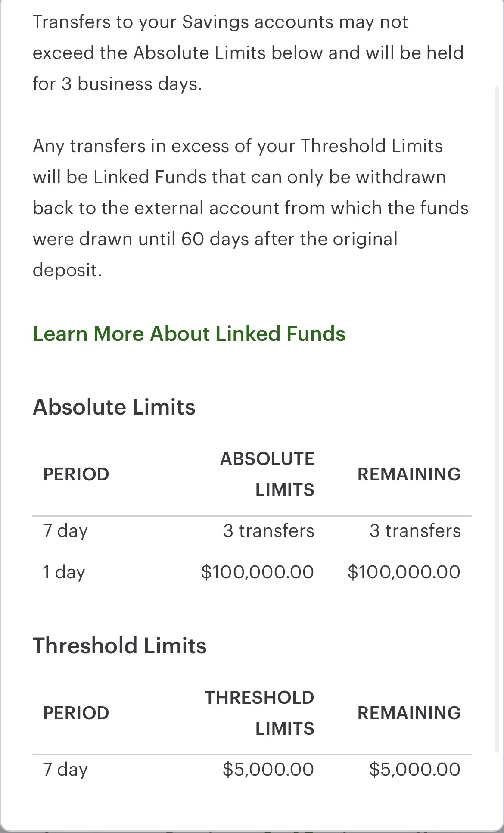Screen dimensions: 504x833
Task: Select the 3 transfers remaining value
Action: point(415,531)
